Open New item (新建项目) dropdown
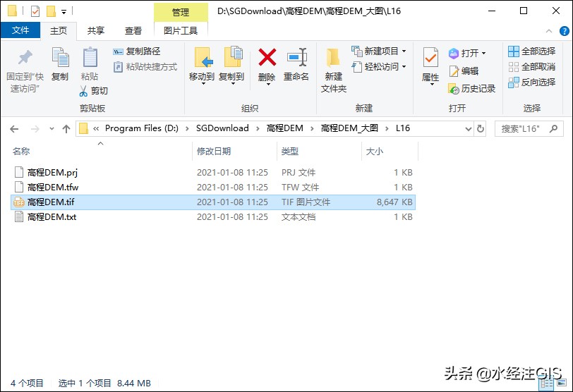 point(378,51)
